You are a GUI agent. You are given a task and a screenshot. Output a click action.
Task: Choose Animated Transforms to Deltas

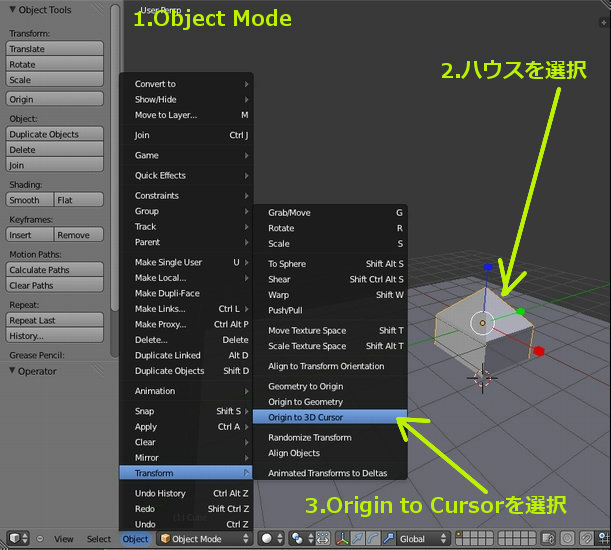point(330,473)
